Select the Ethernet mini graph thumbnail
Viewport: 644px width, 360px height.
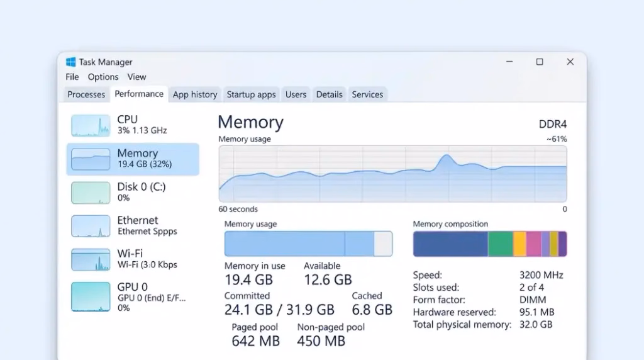coord(91,226)
